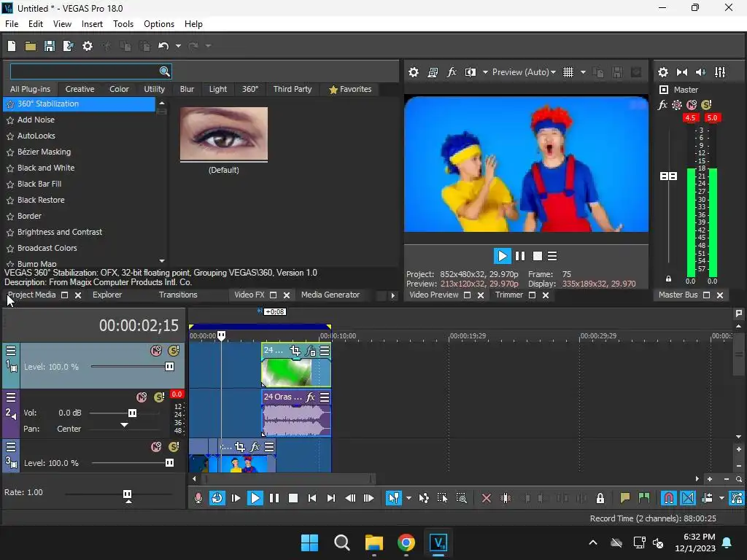Mute video track 1
The height and width of the screenshot is (560, 747).
(156, 351)
